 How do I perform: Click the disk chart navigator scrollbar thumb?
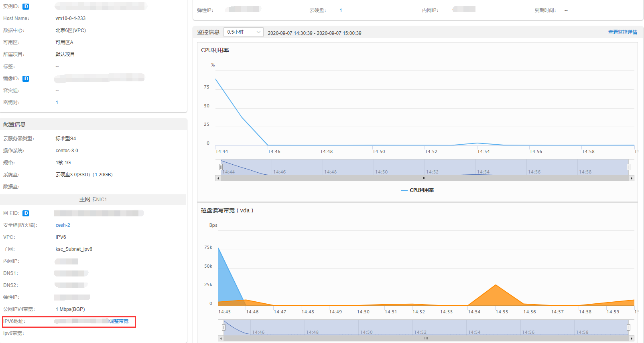pos(426,339)
